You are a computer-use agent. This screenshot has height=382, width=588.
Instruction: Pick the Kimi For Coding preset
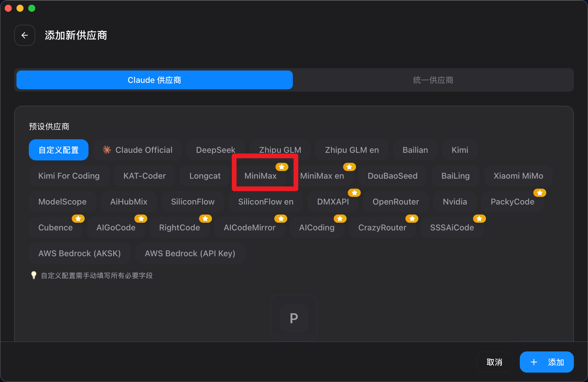pyautogui.click(x=69, y=176)
